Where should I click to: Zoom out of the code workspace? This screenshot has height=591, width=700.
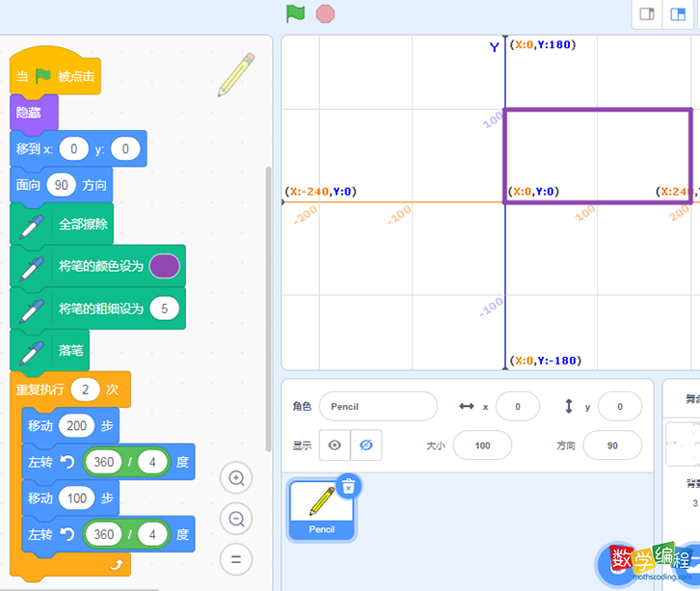pyautogui.click(x=236, y=519)
